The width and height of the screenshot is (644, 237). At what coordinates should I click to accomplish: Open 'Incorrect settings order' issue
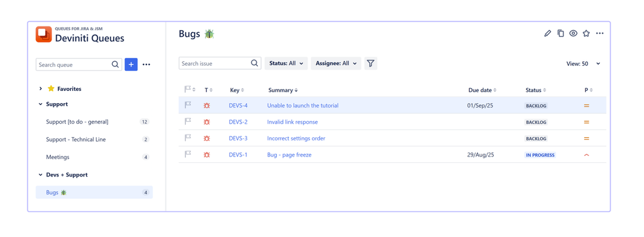pyautogui.click(x=296, y=138)
